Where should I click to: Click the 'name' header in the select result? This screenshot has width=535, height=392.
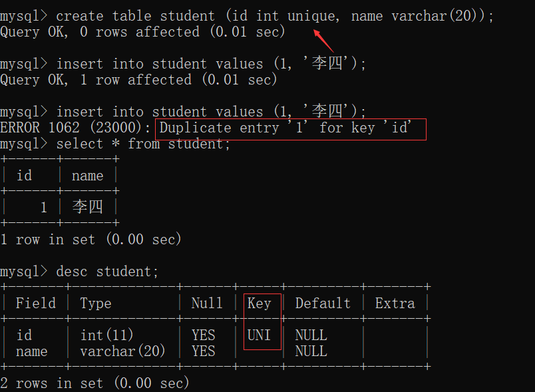(87, 176)
